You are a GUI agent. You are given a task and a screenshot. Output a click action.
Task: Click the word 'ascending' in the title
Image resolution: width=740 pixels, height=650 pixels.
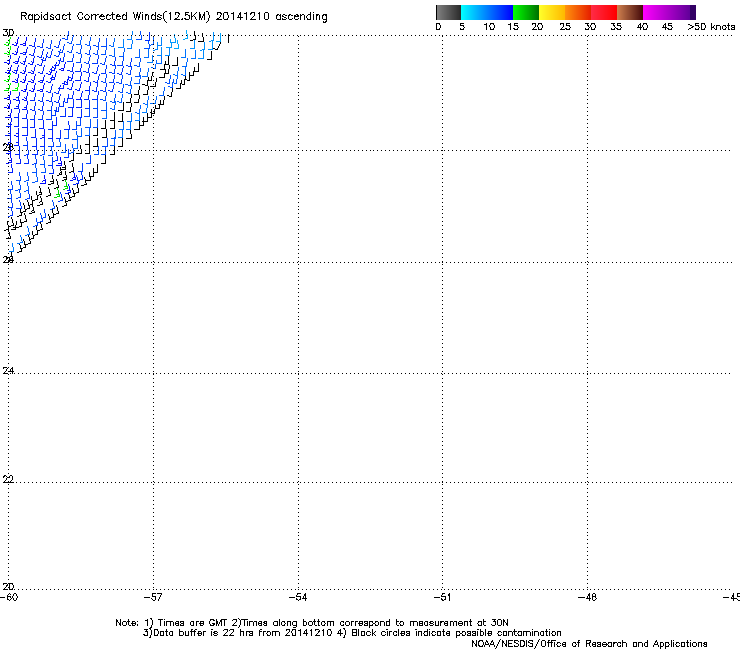point(301,17)
